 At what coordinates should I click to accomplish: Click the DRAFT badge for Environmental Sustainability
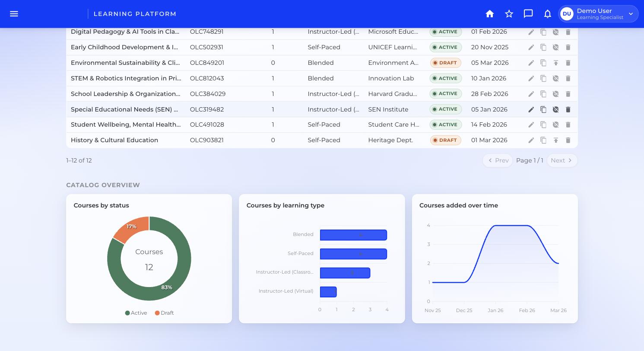coord(445,63)
